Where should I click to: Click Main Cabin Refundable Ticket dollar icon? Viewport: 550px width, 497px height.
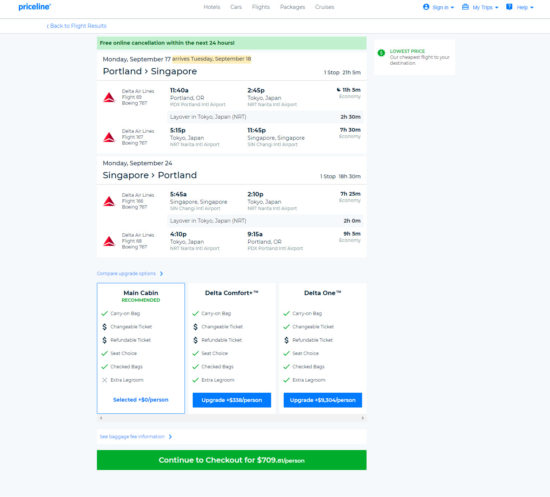click(104, 340)
